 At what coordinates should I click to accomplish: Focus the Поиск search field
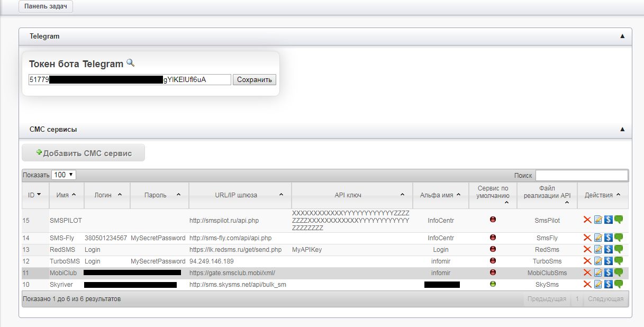[582, 175]
